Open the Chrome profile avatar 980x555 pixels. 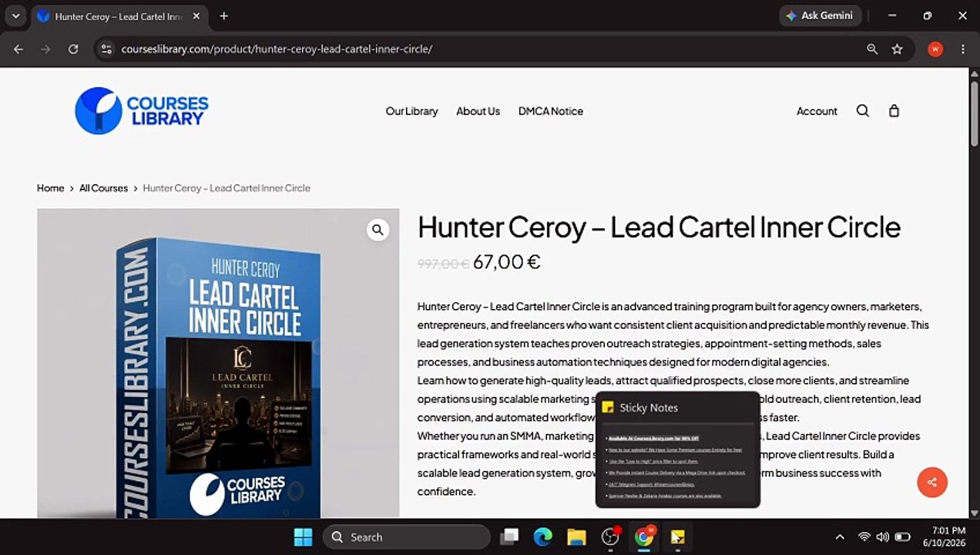click(935, 49)
